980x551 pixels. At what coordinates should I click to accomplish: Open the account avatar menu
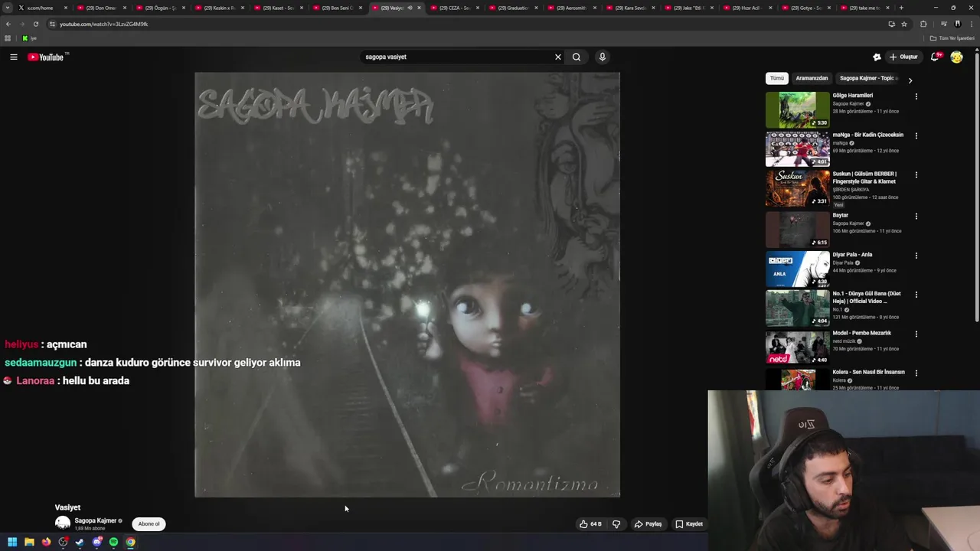tap(956, 57)
